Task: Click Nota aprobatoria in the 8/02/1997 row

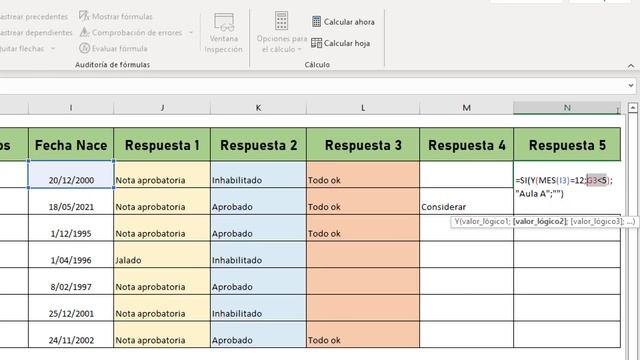Action: [162, 281]
